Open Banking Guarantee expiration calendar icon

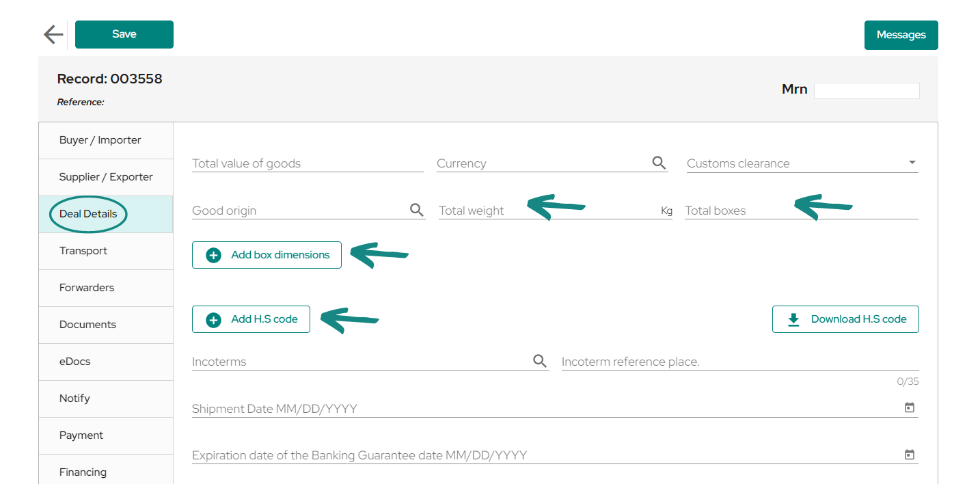(x=910, y=455)
